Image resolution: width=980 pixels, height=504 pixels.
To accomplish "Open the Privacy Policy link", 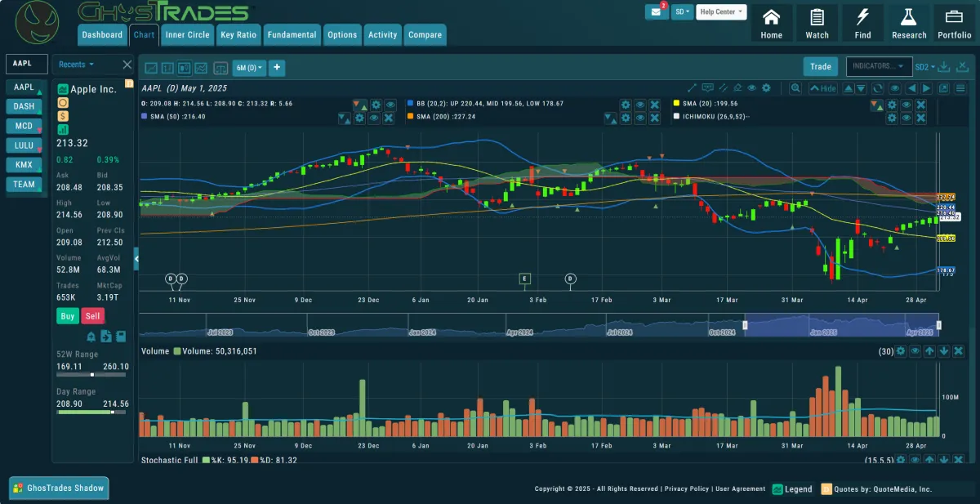I will 686,488.
